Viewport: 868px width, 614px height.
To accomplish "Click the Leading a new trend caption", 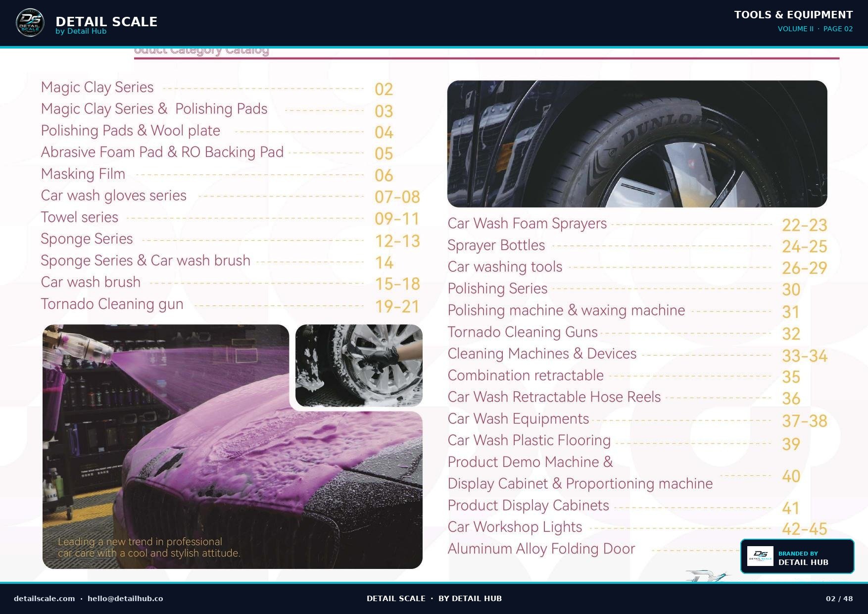I will (x=149, y=547).
